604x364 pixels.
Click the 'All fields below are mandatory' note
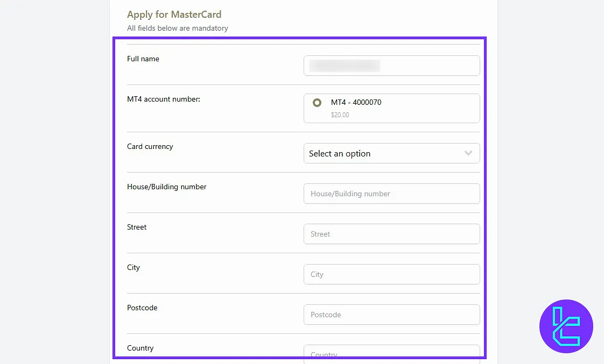pos(178,28)
